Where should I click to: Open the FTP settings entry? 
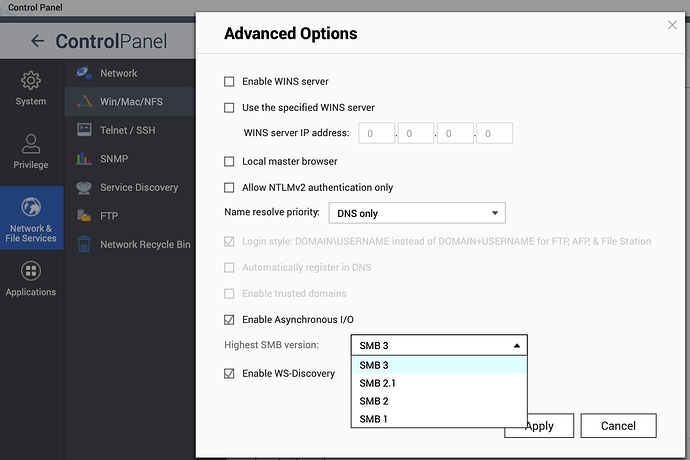click(109, 216)
